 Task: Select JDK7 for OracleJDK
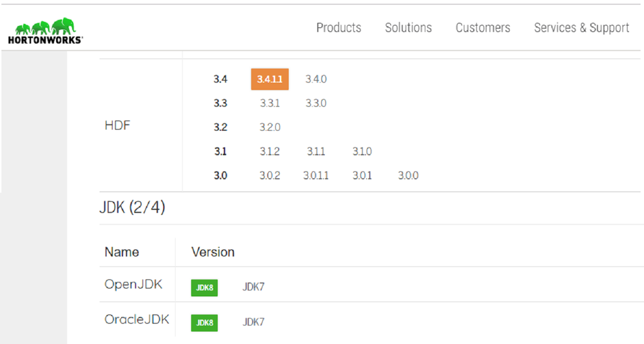pos(253,322)
